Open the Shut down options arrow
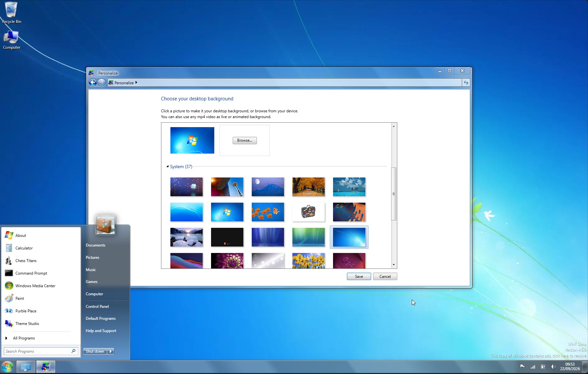This screenshot has height=374, width=588. 111,351
